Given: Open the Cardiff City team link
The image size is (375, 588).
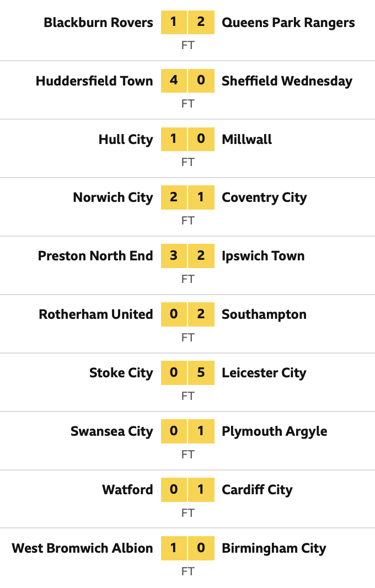Looking at the screenshot, I should pos(257,490).
